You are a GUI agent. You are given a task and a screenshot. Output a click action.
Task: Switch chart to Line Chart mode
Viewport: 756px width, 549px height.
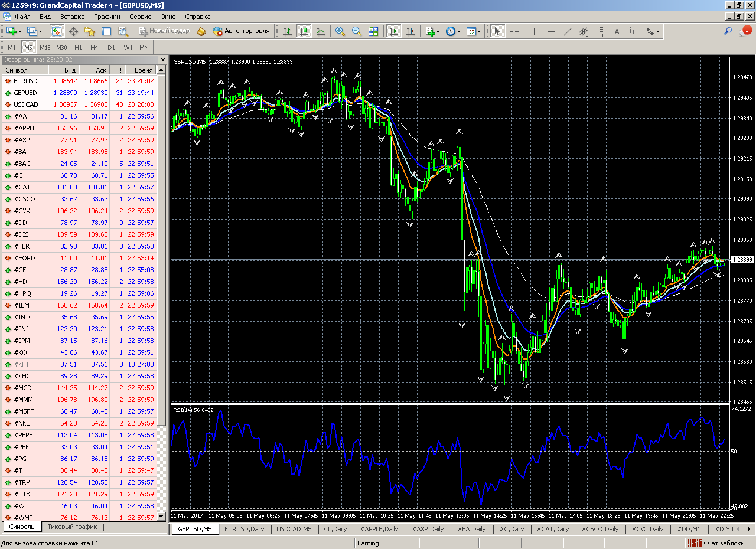pyautogui.click(x=321, y=31)
